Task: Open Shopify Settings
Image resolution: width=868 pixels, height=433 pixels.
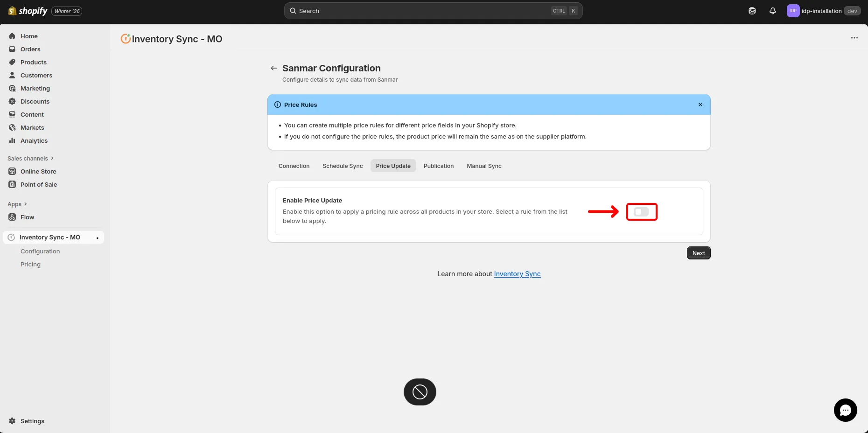Action: [32, 421]
